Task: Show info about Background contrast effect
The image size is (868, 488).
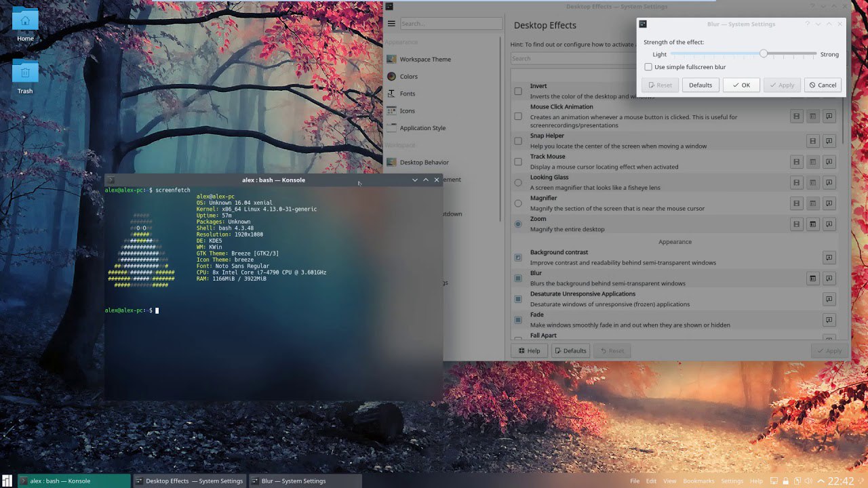Action: click(829, 258)
